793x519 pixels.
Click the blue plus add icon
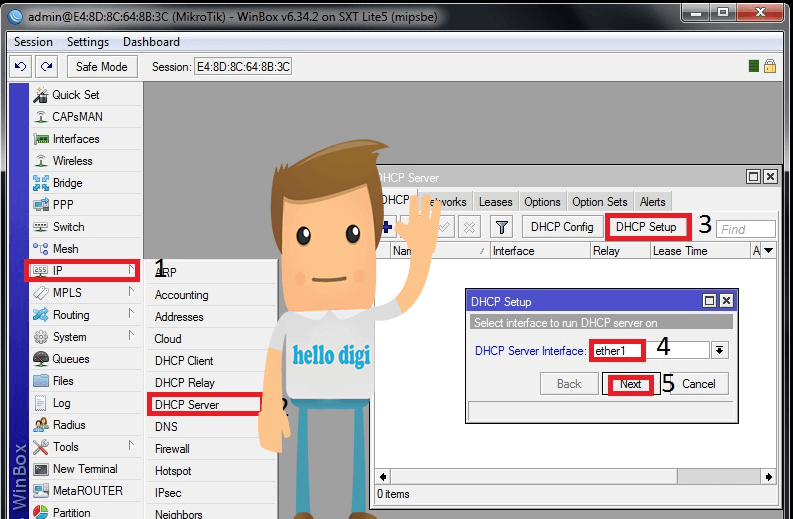coord(387,227)
